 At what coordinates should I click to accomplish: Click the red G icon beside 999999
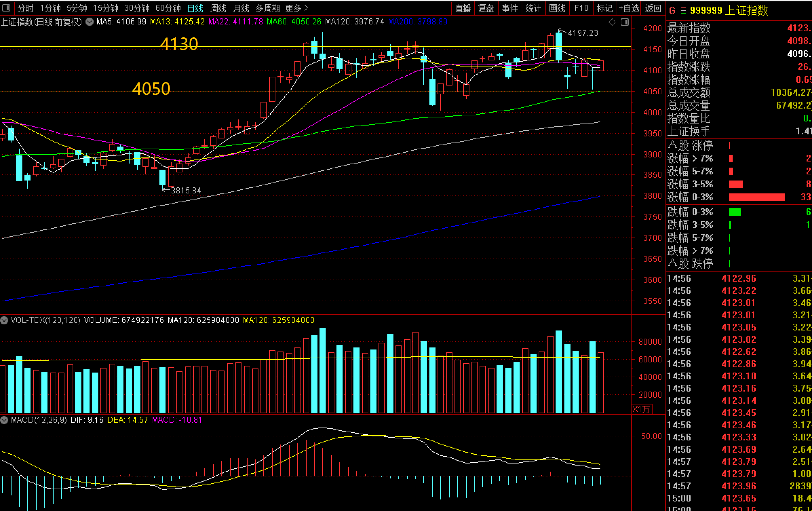tap(672, 11)
